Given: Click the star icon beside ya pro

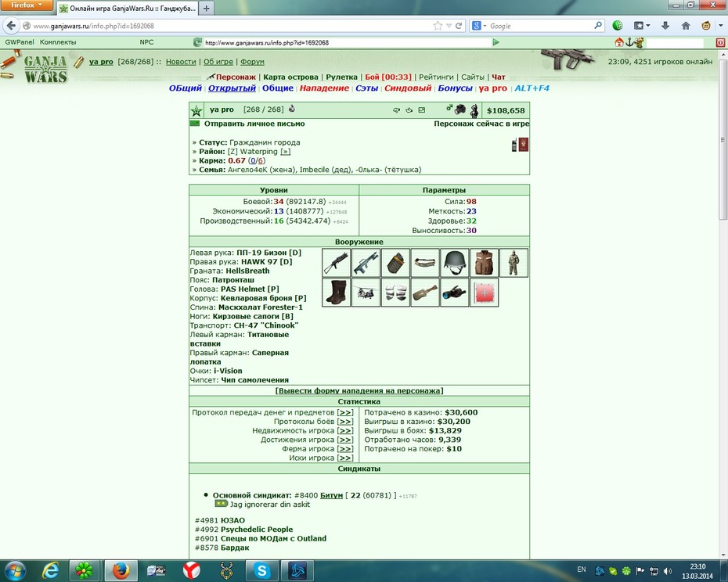Looking at the screenshot, I should [196, 110].
